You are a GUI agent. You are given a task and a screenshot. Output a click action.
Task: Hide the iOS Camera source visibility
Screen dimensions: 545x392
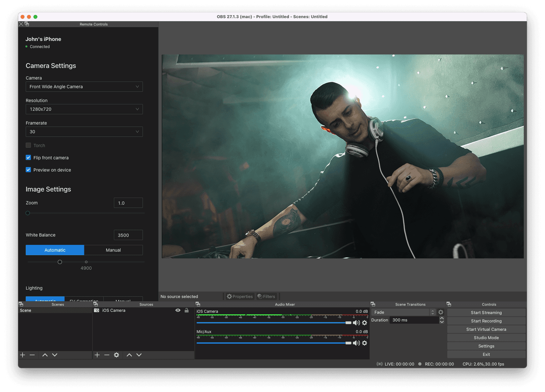pyautogui.click(x=178, y=310)
